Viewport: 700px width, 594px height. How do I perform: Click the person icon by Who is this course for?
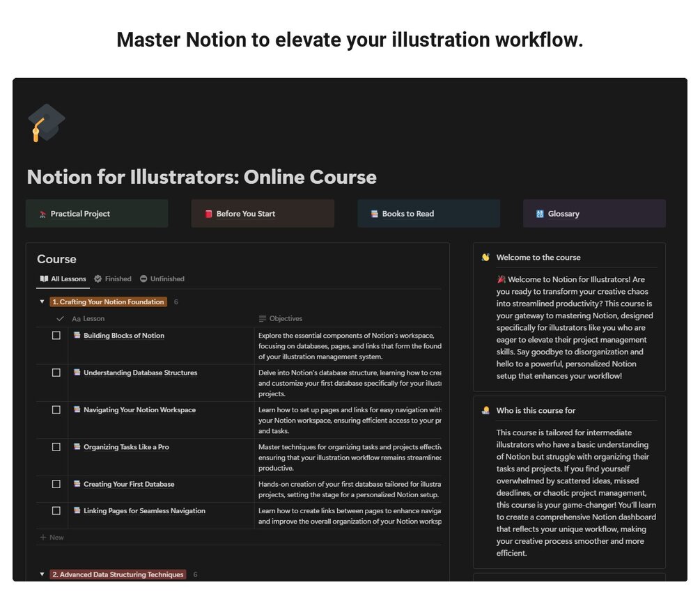pos(485,411)
